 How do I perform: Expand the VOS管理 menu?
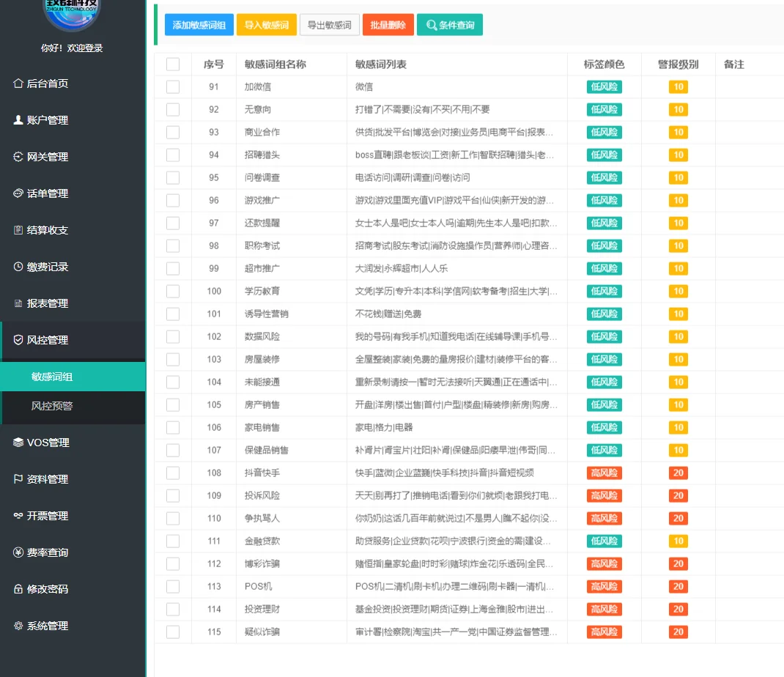[73, 443]
